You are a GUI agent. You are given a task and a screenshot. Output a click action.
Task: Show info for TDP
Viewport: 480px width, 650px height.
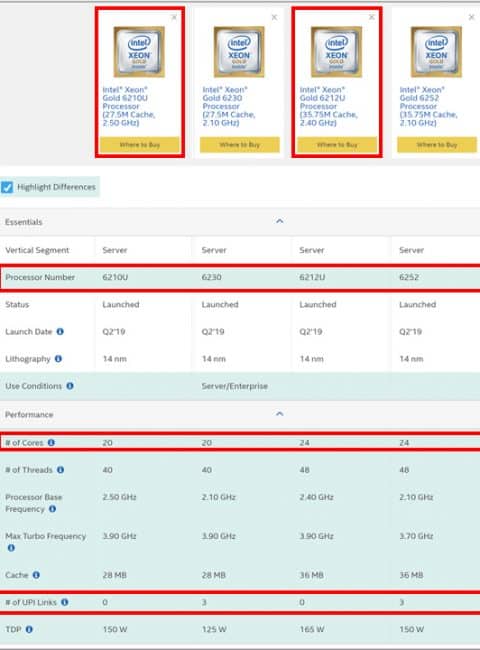(29, 629)
